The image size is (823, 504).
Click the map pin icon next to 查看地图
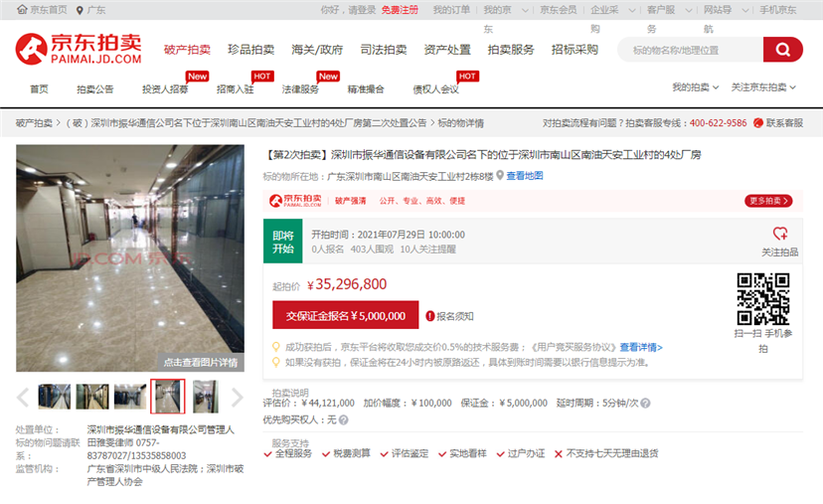point(500,175)
